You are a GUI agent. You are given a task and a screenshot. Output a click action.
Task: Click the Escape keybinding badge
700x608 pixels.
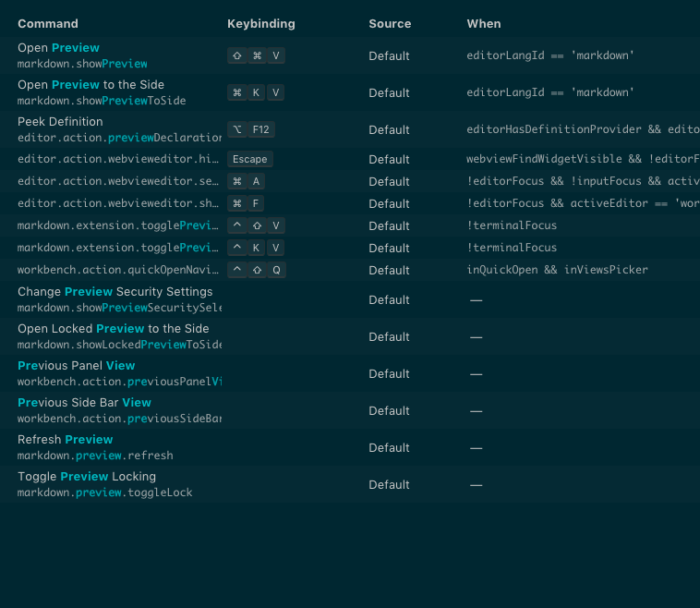(x=250, y=159)
